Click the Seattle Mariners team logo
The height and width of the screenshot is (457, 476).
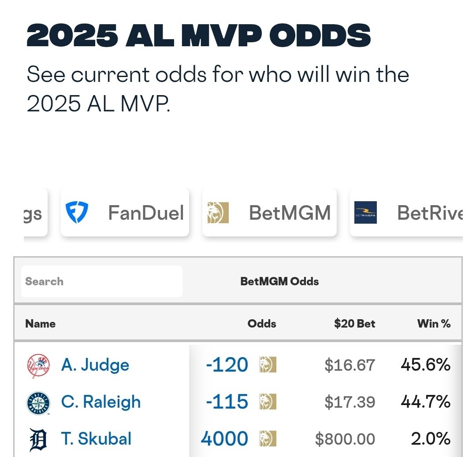tap(38, 403)
